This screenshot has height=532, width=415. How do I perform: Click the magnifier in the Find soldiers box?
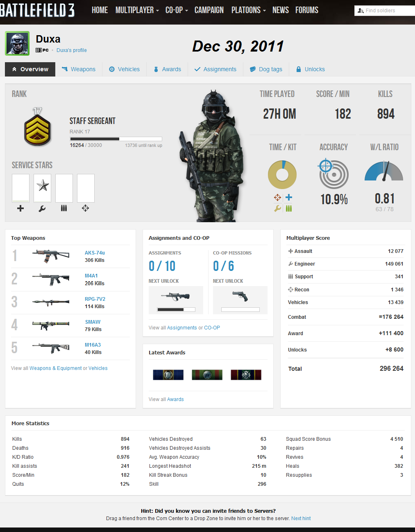360,10
